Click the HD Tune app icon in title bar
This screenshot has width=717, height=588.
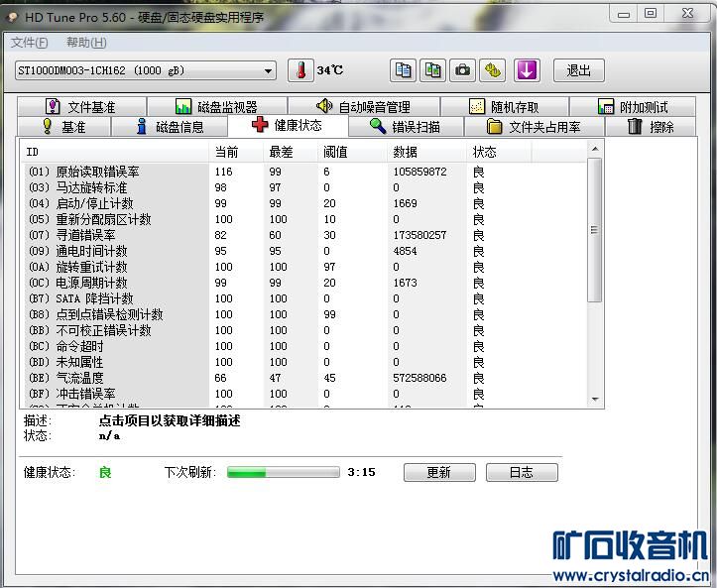point(12,18)
